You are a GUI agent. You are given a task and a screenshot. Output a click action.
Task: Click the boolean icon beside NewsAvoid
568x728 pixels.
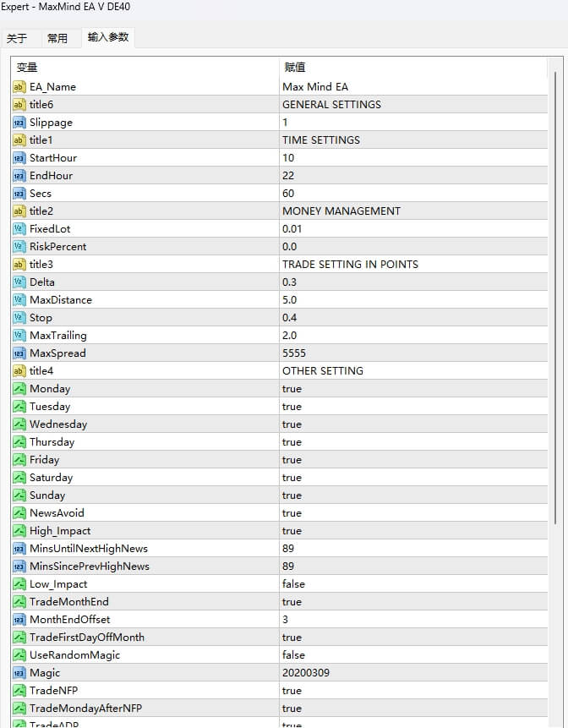19,512
